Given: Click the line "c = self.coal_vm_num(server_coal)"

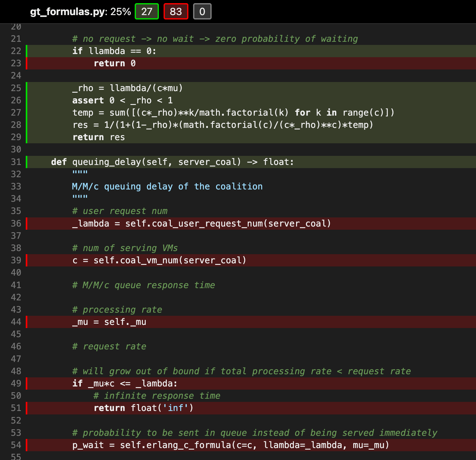Looking at the screenshot, I should coord(159,260).
